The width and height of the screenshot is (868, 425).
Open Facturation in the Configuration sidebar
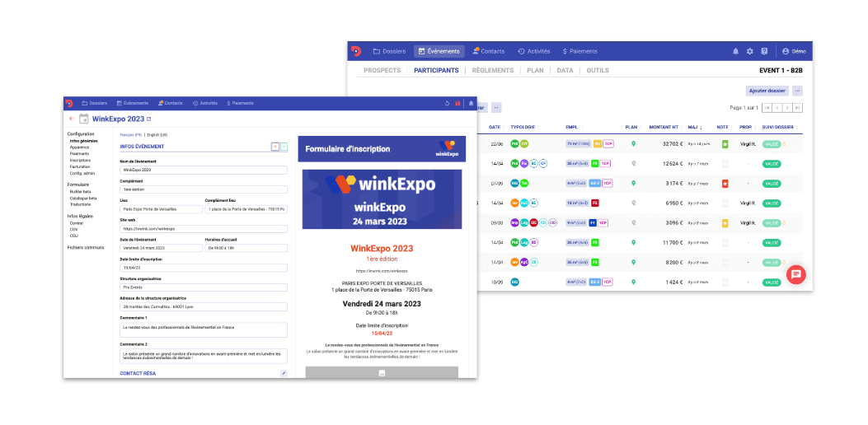point(80,166)
